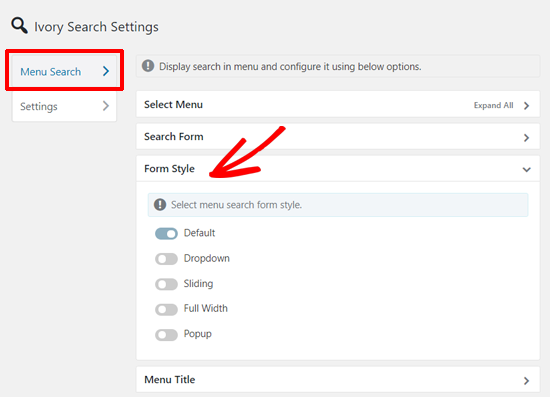Toggle the Default form style switch
This screenshot has height=397, width=550.
point(166,234)
